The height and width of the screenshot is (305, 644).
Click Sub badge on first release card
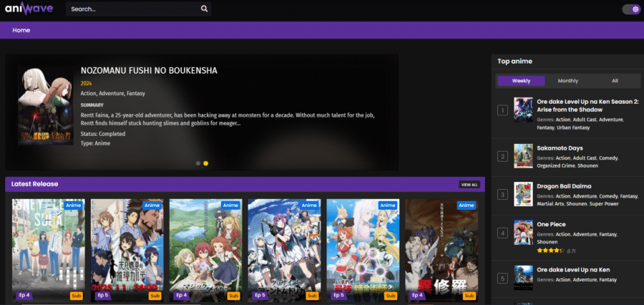pyautogui.click(x=77, y=296)
